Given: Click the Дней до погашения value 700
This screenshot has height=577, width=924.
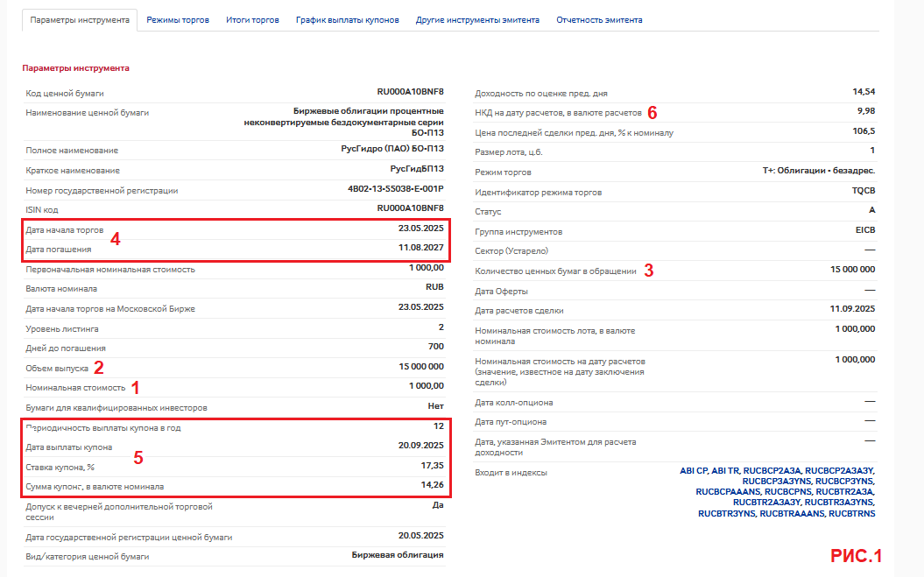Looking at the screenshot, I should pos(436,347).
